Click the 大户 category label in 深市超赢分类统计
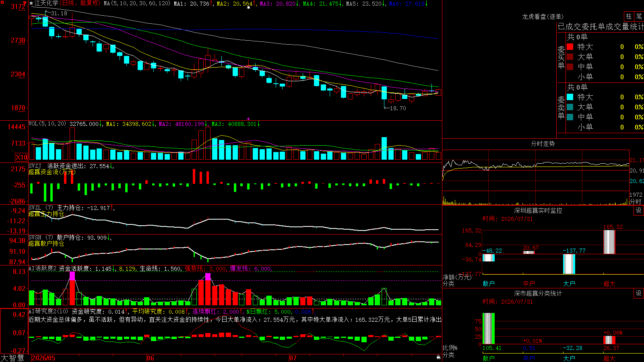Screen dimensions: 644x362 569,358
